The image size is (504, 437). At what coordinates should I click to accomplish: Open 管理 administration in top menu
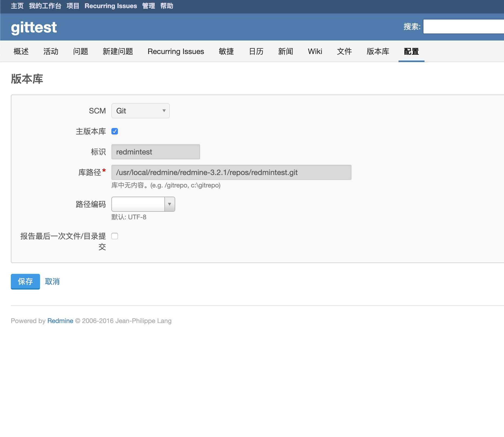click(148, 6)
